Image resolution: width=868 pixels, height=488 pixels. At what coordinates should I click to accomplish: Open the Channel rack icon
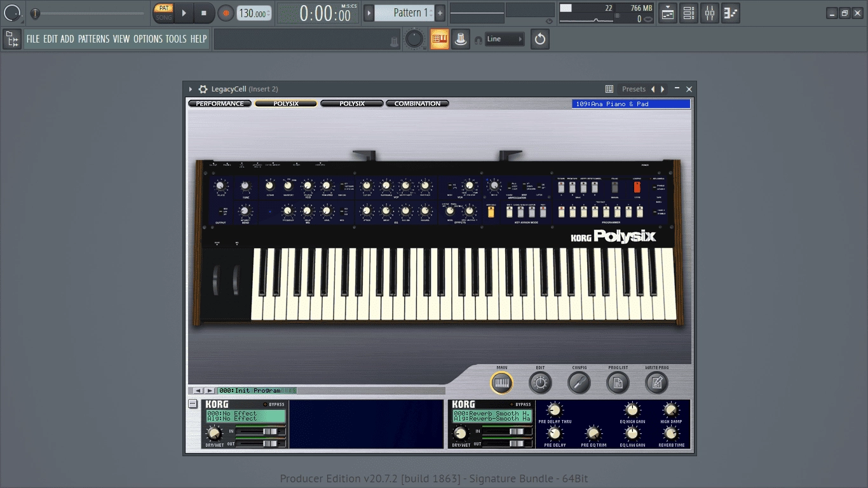689,13
